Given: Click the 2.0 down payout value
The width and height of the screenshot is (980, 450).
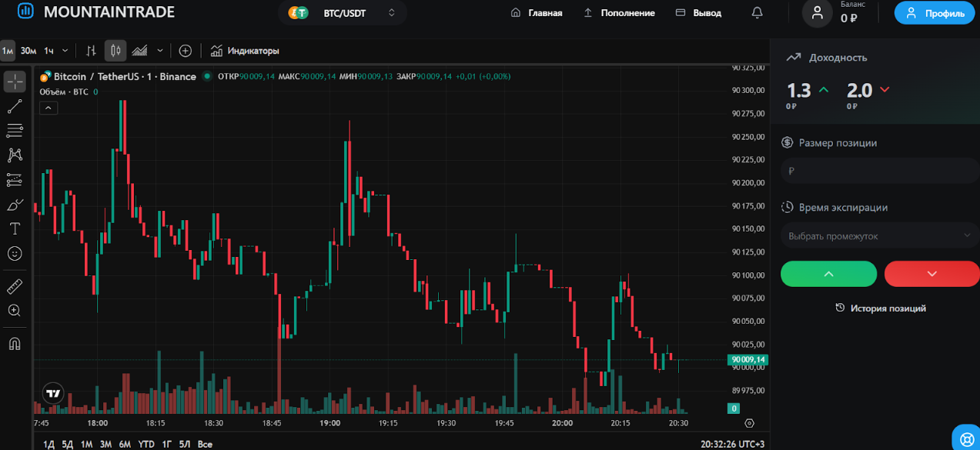Looking at the screenshot, I should tap(859, 90).
